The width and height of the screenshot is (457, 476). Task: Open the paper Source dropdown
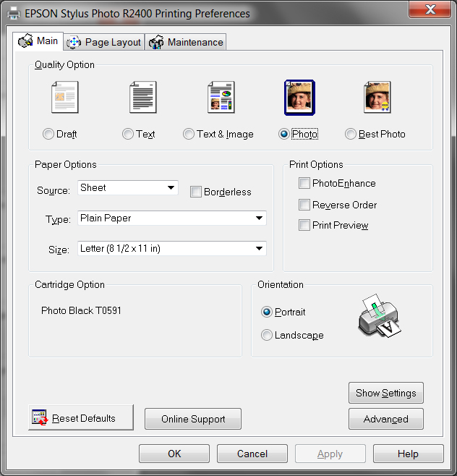(x=128, y=187)
